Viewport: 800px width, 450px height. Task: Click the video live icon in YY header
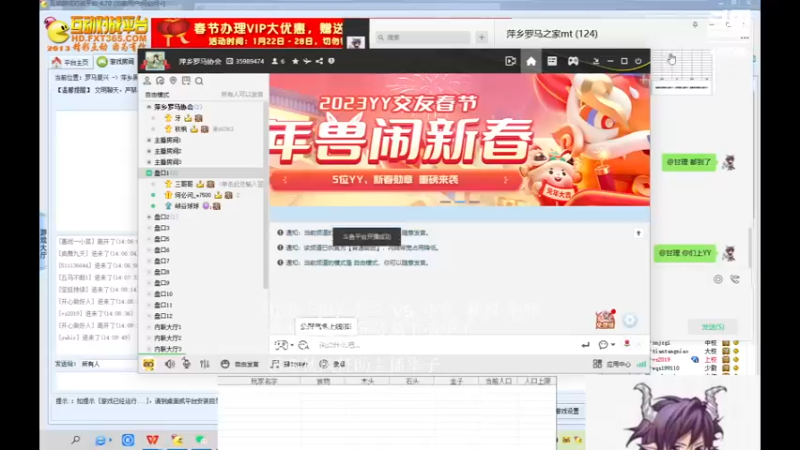(x=510, y=61)
